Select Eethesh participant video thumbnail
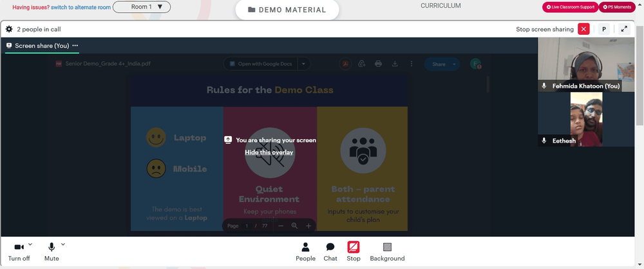644x269 pixels. click(x=586, y=119)
